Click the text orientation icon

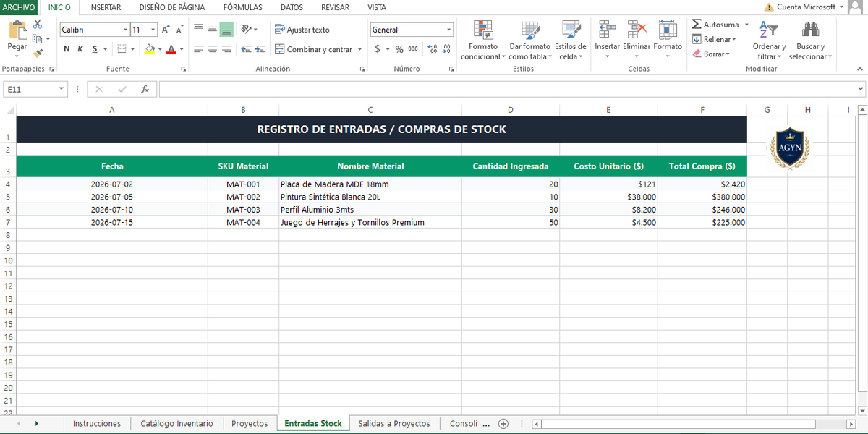(247, 30)
